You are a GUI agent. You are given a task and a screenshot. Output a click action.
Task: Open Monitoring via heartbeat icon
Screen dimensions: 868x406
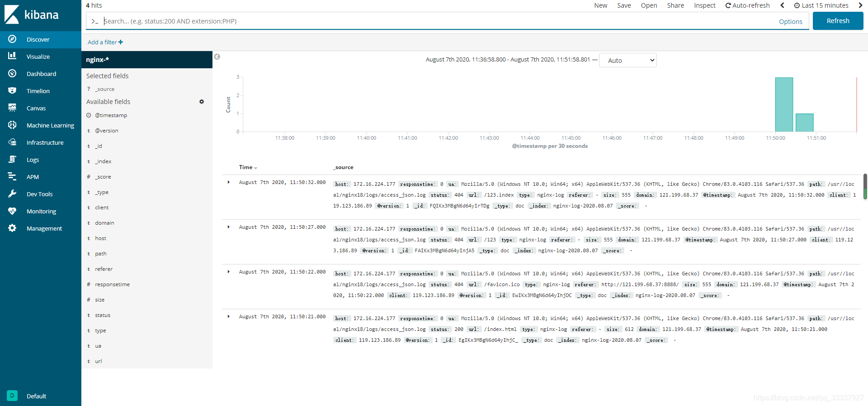[12, 211]
